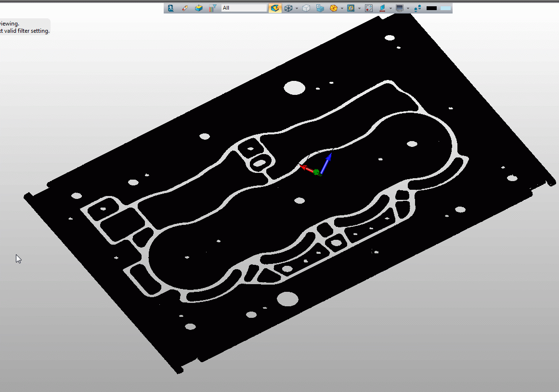The image size is (559, 392).
Task: Click the square icon with red dot
Action: (x=369, y=8)
